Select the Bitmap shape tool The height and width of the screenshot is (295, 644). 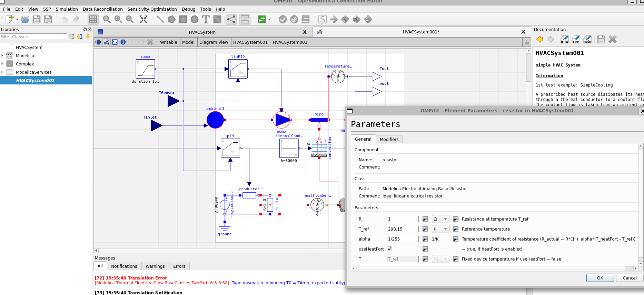[x=217, y=19]
